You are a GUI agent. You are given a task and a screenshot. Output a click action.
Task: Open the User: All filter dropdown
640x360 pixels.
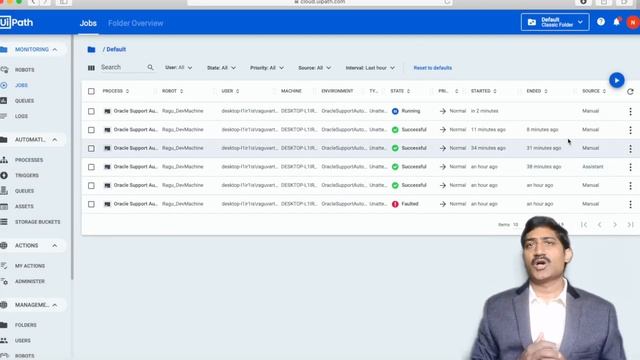(178, 68)
